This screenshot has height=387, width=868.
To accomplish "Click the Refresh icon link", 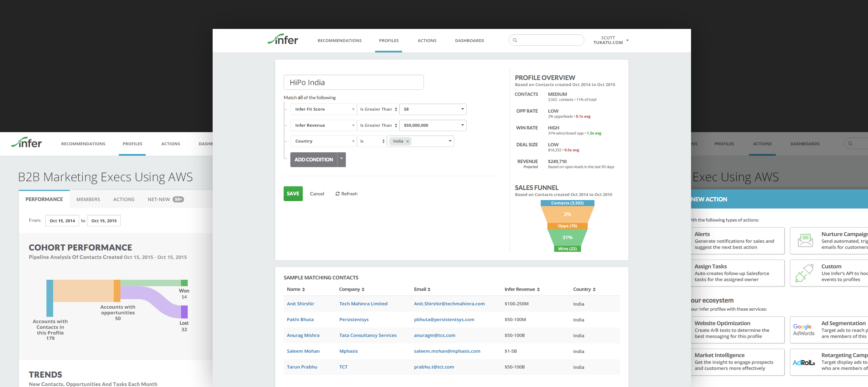I will 337,194.
